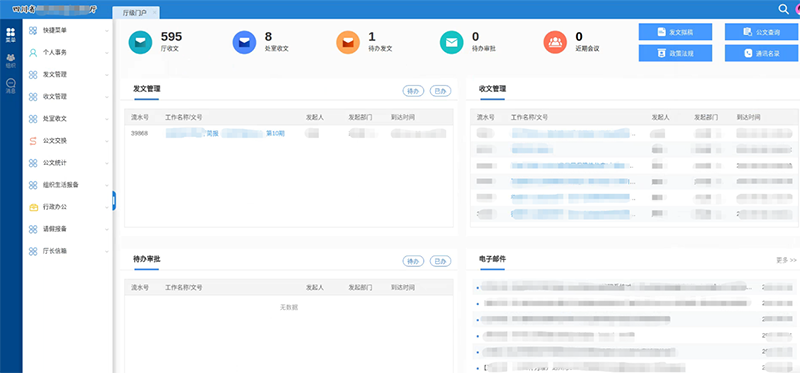This screenshot has width=800, height=373.
Task: Click the 厅长信箱 sidebar icon
Action: 33,251
